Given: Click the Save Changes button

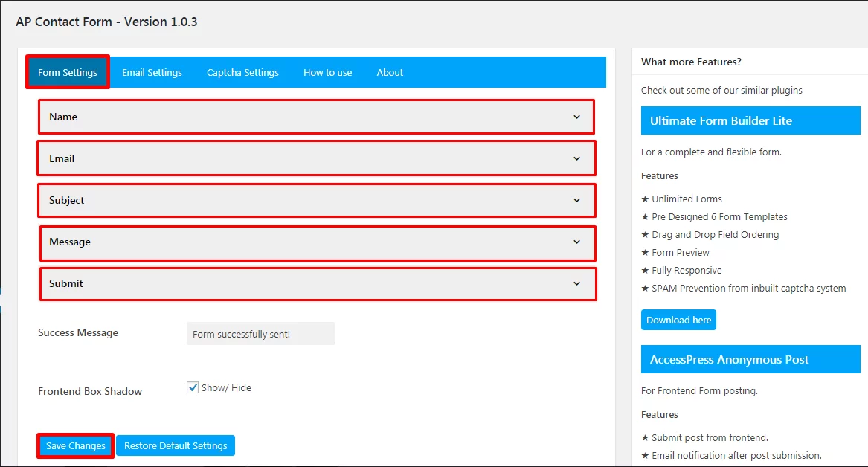Looking at the screenshot, I should click(74, 445).
